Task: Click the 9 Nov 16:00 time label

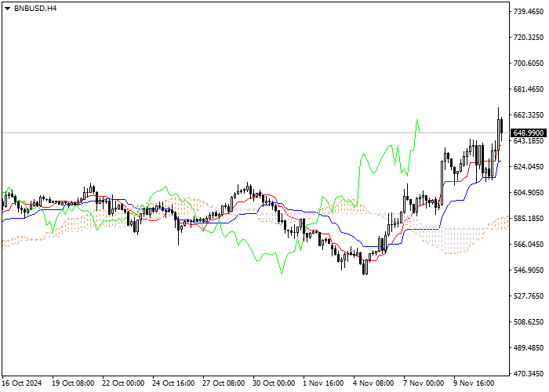Action: click(x=474, y=383)
